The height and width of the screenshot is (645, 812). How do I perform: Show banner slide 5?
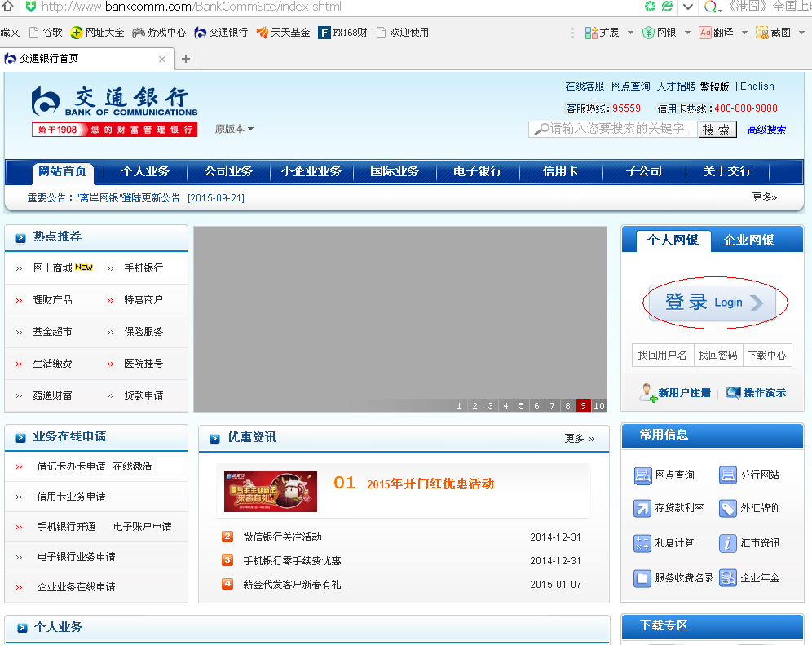pos(521,405)
